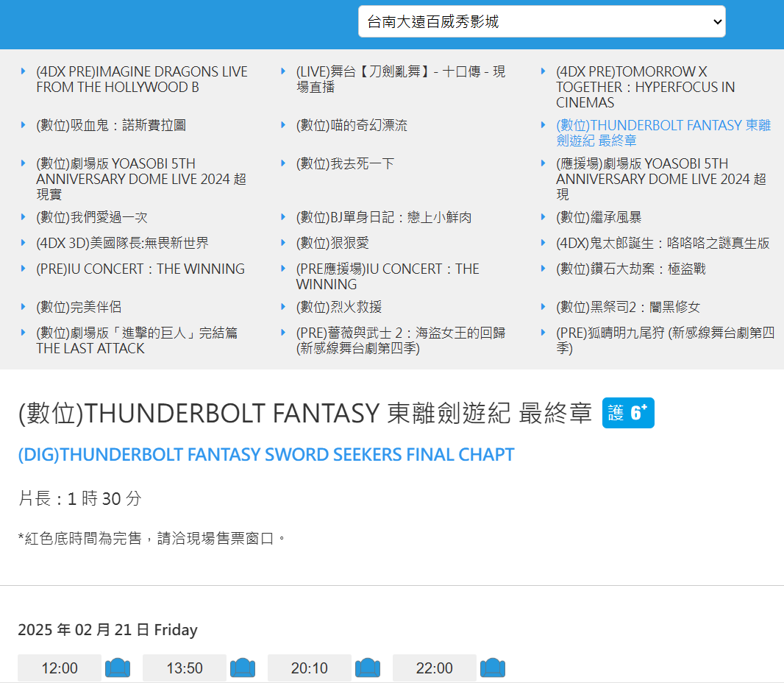Open (4DX)鬼太郎誕生:咯咯咯之謎真生版 link

click(x=663, y=243)
